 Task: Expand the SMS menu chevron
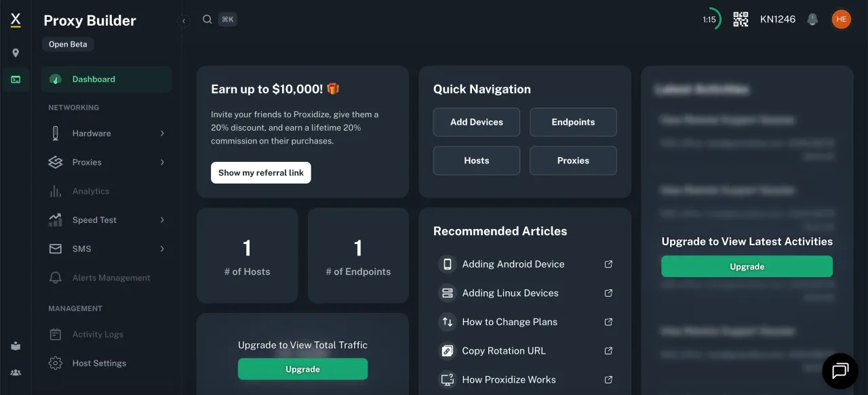pyautogui.click(x=162, y=249)
